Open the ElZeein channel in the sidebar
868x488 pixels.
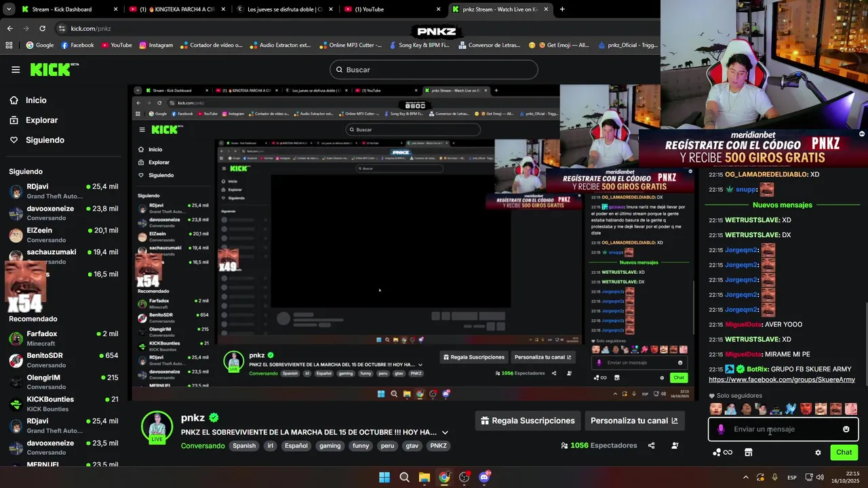point(64,235)
